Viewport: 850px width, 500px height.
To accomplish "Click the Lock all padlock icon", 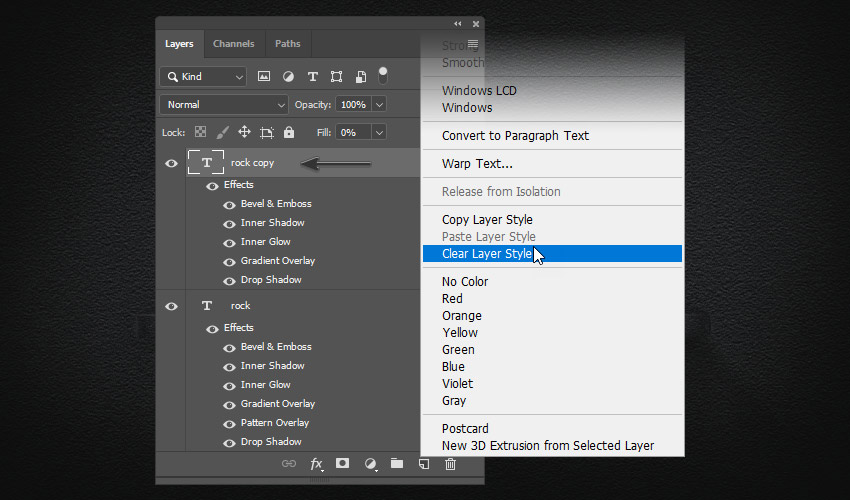I will pos(289,132).
